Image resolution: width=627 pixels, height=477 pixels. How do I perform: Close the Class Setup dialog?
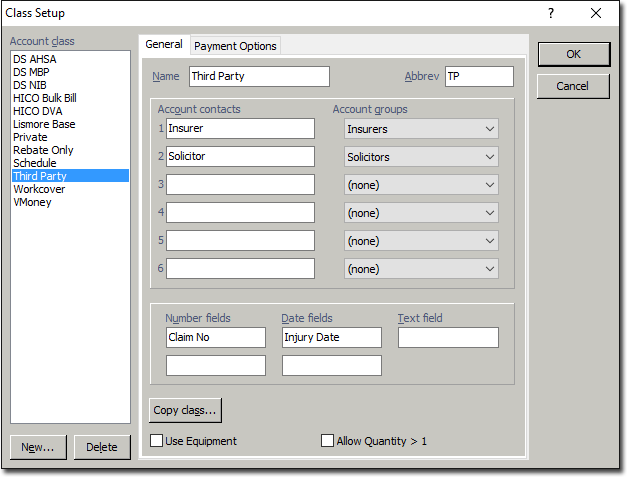tap(596, 14)
